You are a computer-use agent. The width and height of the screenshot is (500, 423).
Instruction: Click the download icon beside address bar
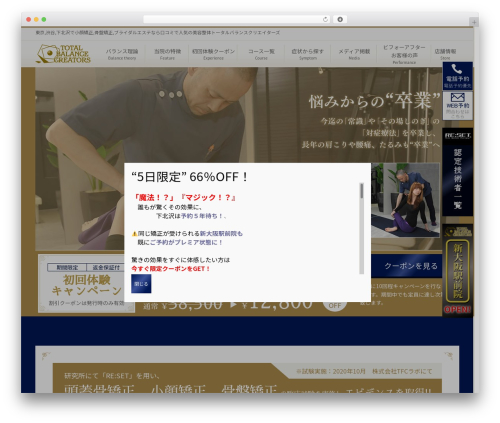(x=340, y=19)
